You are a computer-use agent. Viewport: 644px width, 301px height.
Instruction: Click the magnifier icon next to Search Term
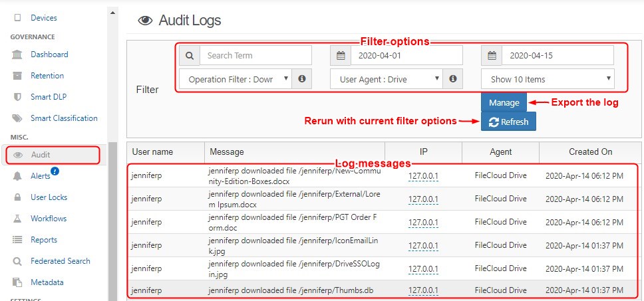190,56
